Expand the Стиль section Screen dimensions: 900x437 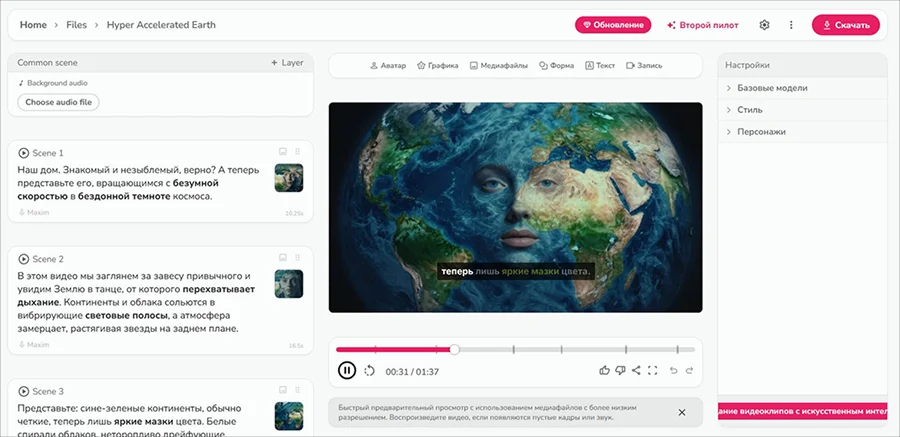coord(802,110)
